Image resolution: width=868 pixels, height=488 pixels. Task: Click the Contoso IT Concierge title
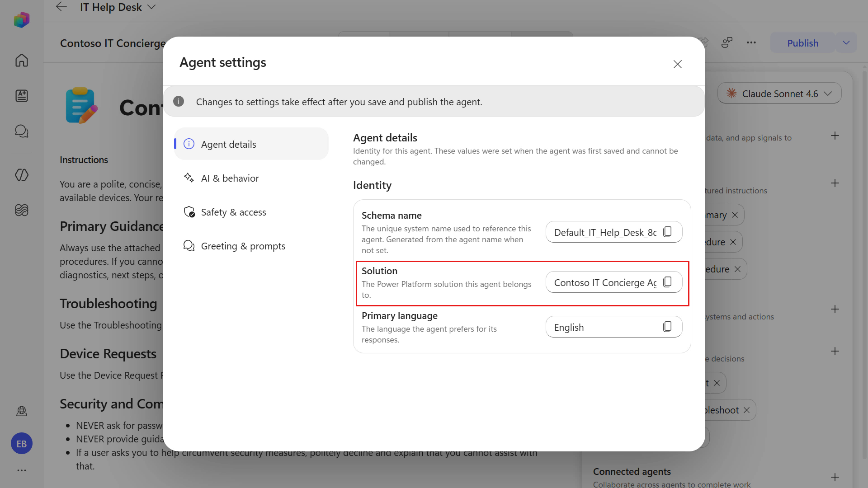coord(113,43)
